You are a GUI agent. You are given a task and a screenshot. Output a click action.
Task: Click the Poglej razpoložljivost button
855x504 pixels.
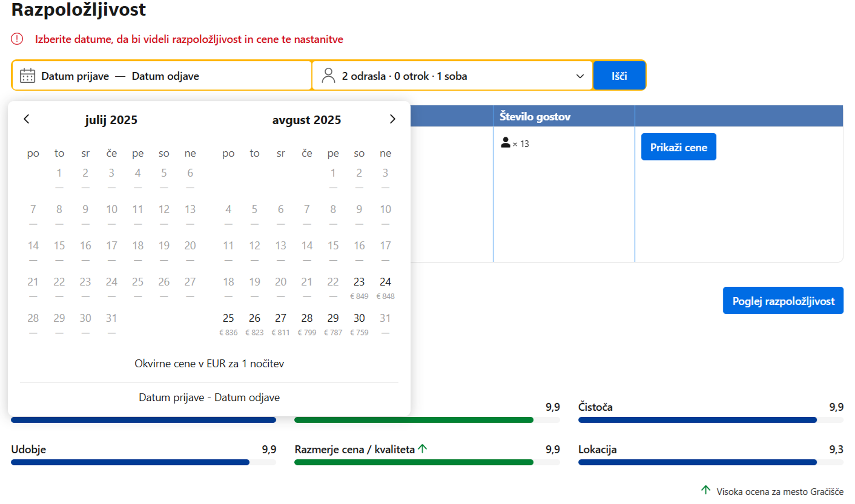point(783,300)
